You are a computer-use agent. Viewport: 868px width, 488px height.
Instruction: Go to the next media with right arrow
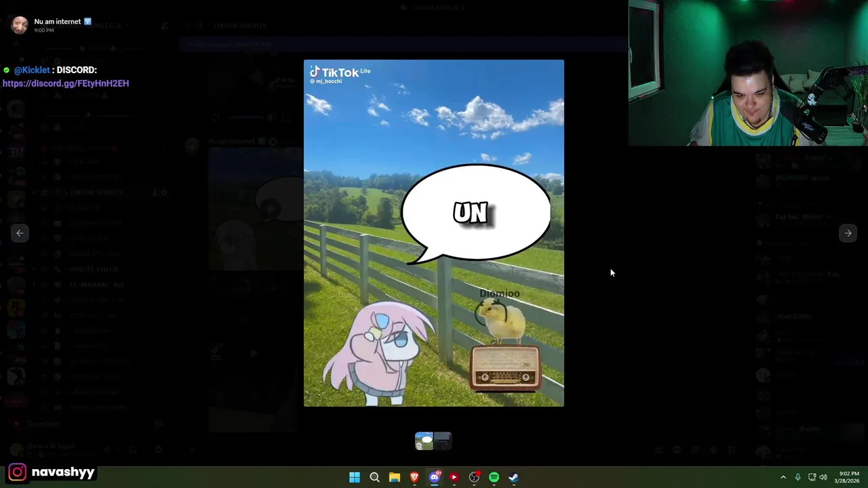[x=848, y=233]
